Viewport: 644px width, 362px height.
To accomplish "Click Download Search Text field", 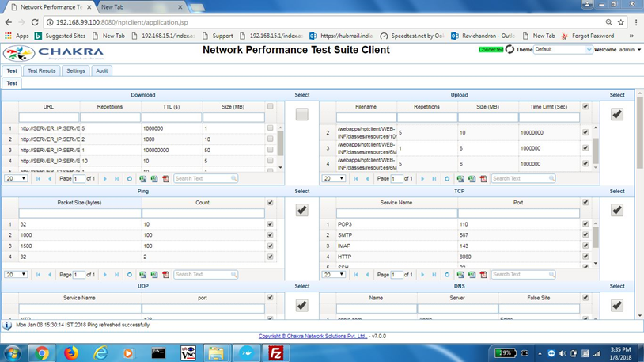I will (202, 178).
